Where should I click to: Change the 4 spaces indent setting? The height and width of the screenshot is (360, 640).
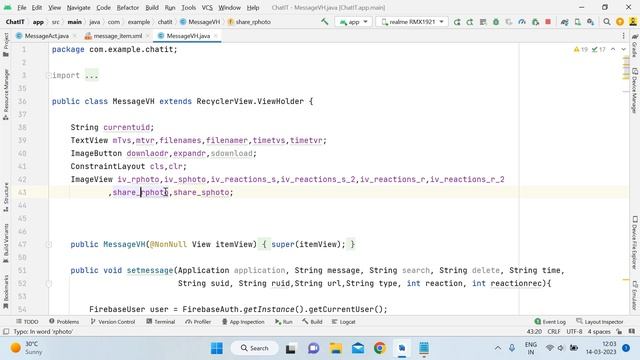(x=599, y=331)
